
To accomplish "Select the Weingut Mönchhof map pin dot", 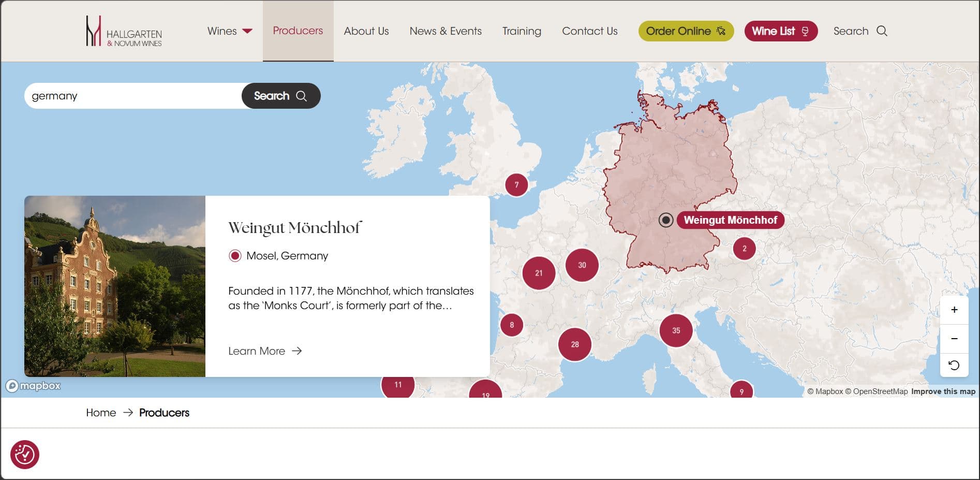I will (666, 220).
